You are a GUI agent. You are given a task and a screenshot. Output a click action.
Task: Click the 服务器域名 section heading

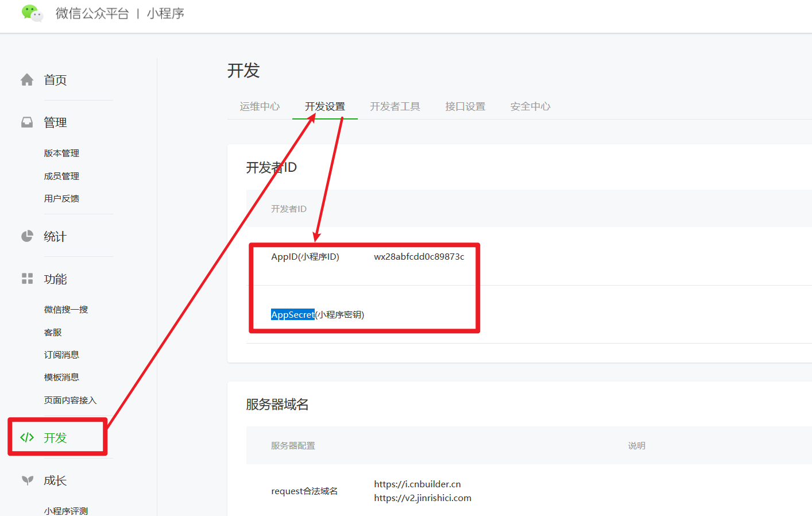(x=277, y=404)
